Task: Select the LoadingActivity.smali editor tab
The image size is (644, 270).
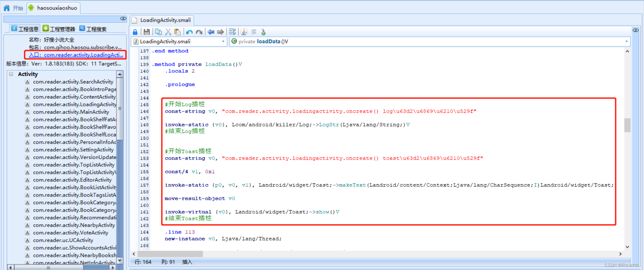Action: pyautogui.click(x=162, y=20)
